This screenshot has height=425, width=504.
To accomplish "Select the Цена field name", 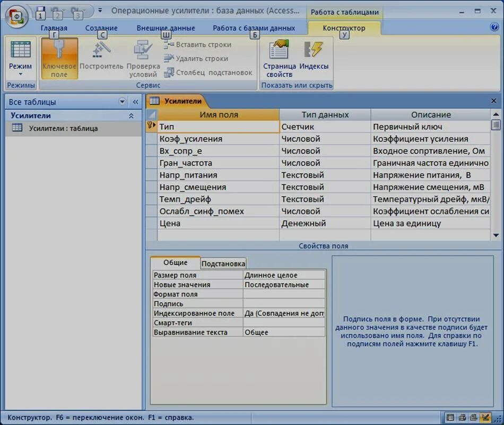I will (x=218, y=223).
